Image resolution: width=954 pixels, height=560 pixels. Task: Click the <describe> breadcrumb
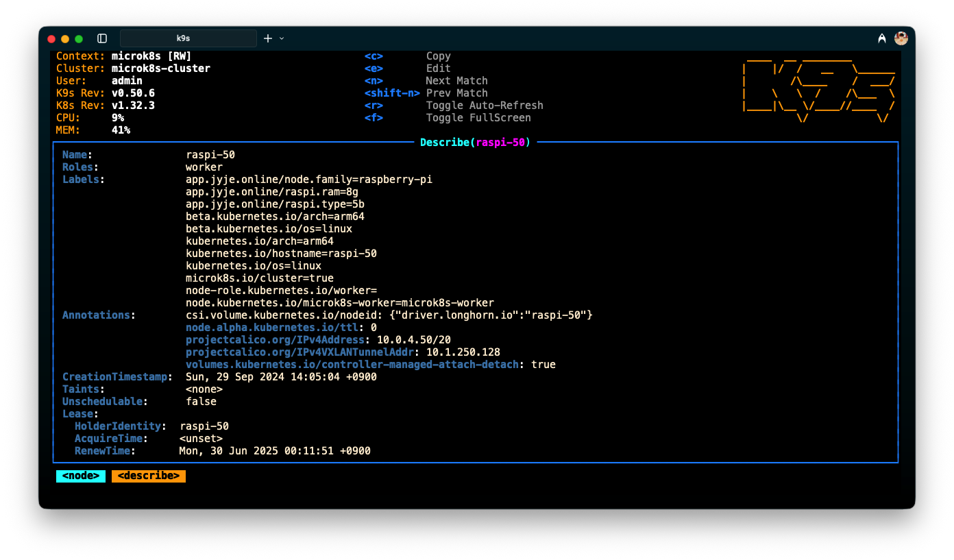point(149,476)
